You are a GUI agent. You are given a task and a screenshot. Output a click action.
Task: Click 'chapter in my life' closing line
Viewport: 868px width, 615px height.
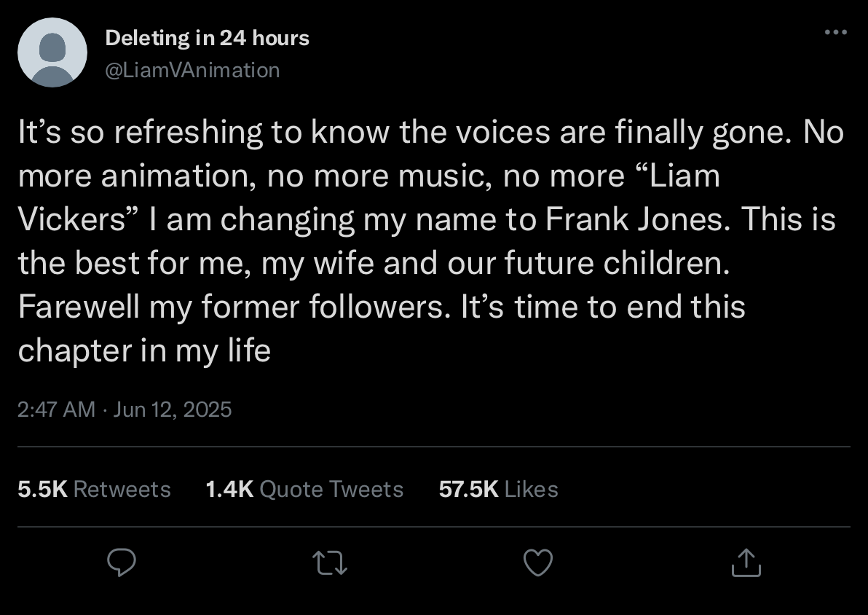(144, 350)
